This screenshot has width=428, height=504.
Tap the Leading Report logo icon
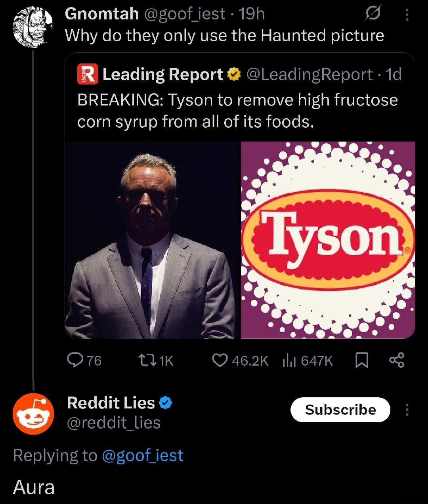click(x=87, y=75)
